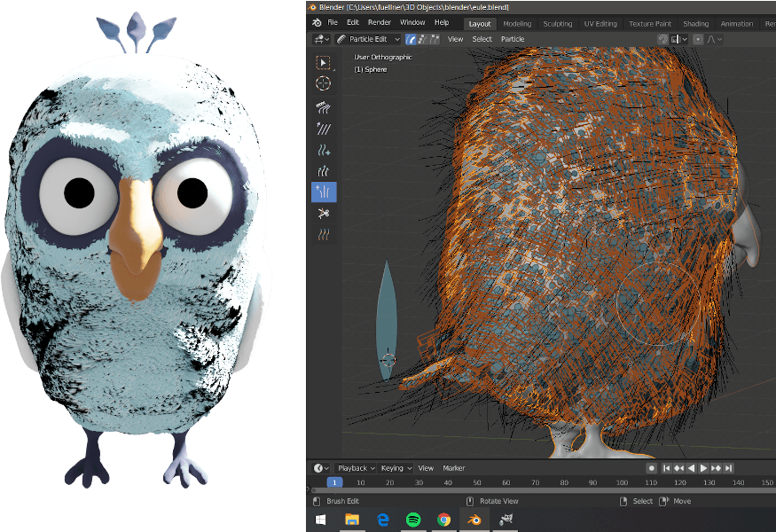Select the Smooth tool
The height and width of the screenshot is (532, 776).
click(x=324, y=129)
